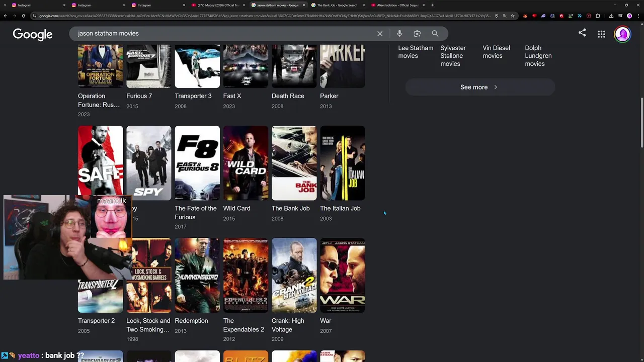Image resolution: width=644 pixels, height=362 pixels.
Task: Click the share icon near Google apps
Action: pyautogui.click(x=582, y=33)
